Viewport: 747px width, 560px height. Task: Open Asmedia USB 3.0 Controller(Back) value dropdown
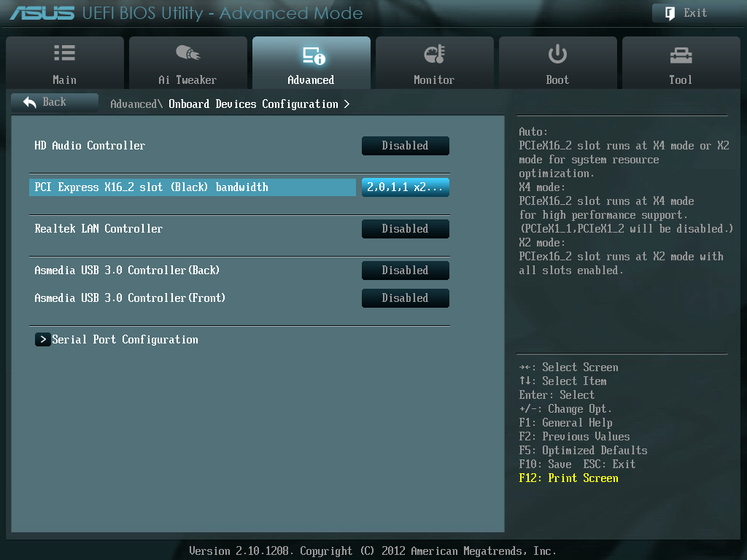(x=406, y=270)
